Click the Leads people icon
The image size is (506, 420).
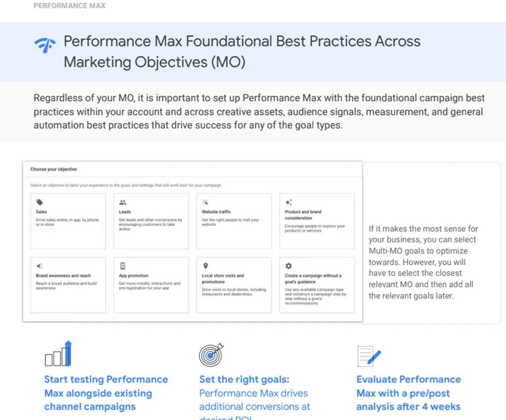tap(122, 203)
